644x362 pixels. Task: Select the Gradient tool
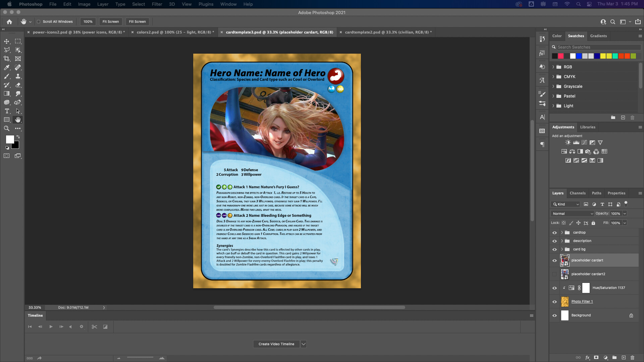coord(7,94)
